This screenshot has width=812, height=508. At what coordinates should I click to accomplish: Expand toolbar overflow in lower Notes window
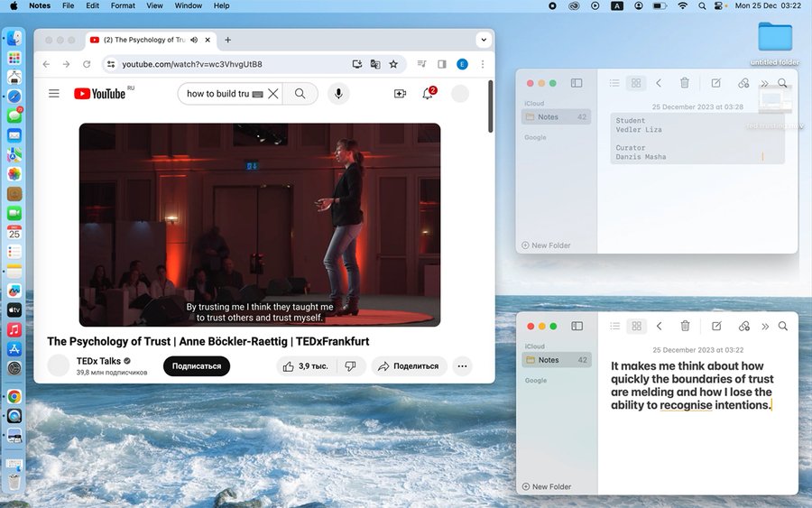click(x=765, y=326)
